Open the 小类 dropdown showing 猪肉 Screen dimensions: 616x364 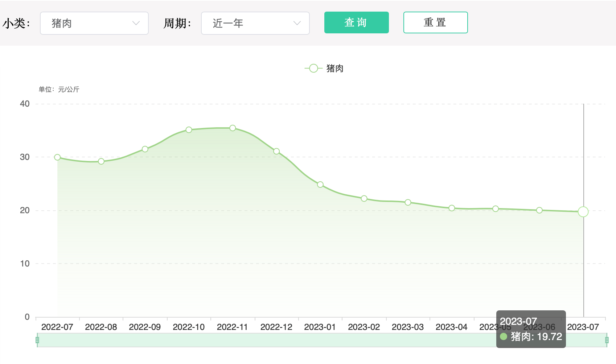point(94,23)
